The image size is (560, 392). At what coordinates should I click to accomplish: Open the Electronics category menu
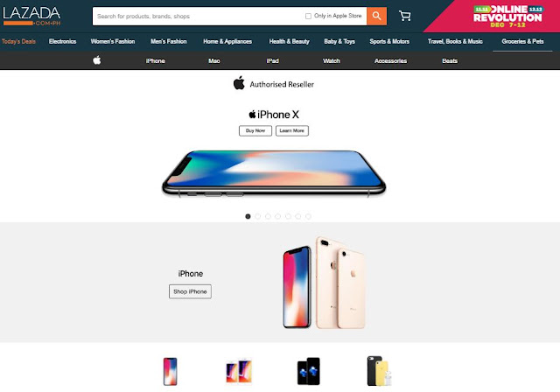[x=62, y=41]
